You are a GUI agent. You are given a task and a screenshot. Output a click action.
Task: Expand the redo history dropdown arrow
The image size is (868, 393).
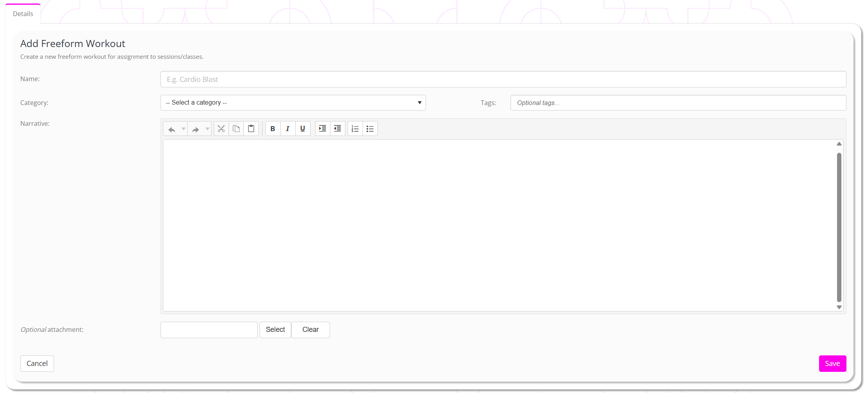click(x=208, y=129)
